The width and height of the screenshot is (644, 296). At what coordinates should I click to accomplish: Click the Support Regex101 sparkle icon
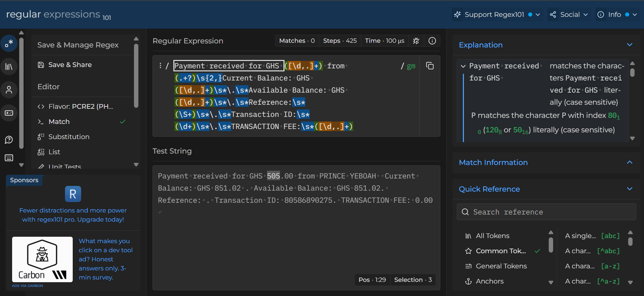[457, 14]
